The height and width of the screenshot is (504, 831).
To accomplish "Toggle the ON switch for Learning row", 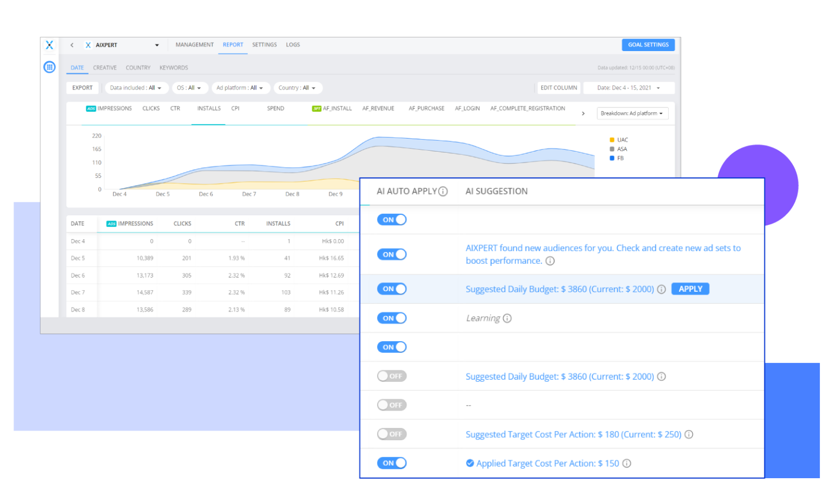I will (x=392, y=318).
